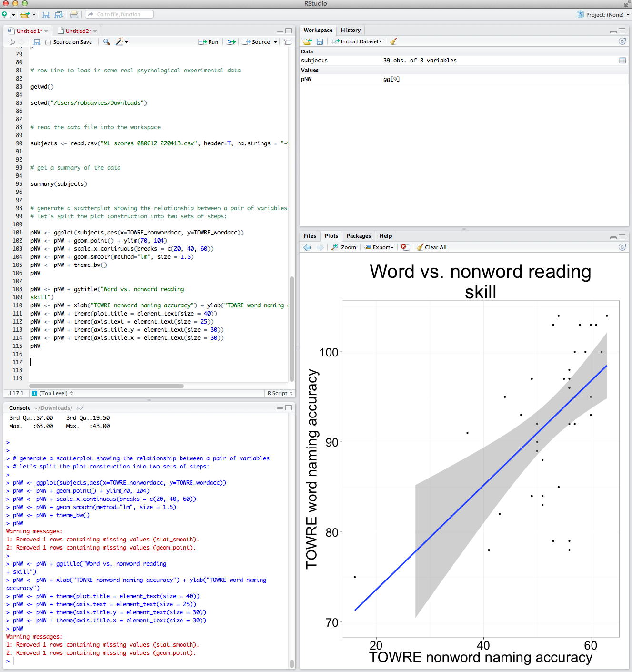Click the Go to file/function search field
The width and height of the screenshot is (632, 672).
[x=119, y=14]
